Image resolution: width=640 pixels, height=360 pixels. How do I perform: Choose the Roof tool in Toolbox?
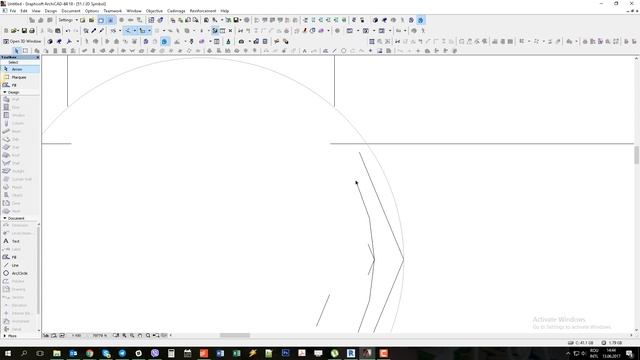point(20,155)
